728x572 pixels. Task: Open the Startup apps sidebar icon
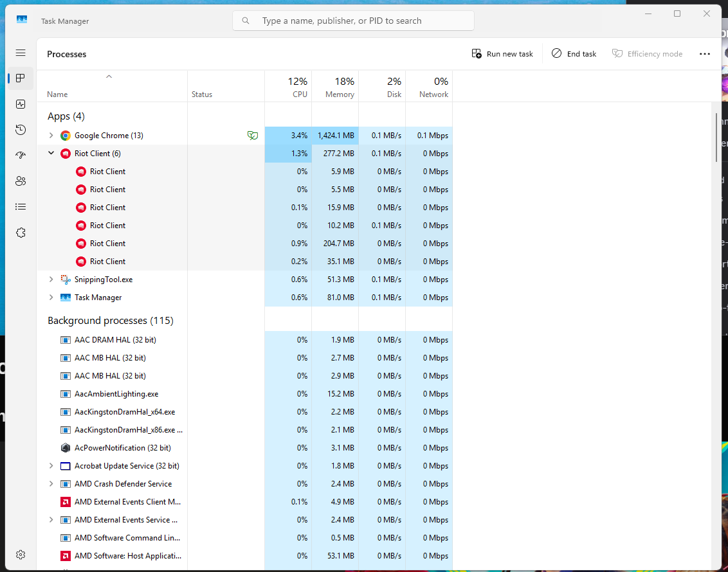click(21, 156)
